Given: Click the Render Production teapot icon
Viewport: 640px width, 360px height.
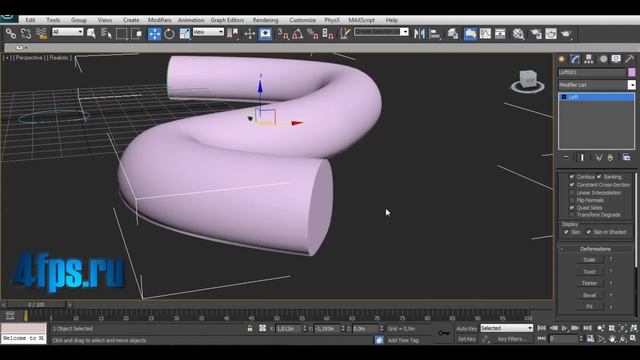Looking at the screenshot, I should [566, 34].
